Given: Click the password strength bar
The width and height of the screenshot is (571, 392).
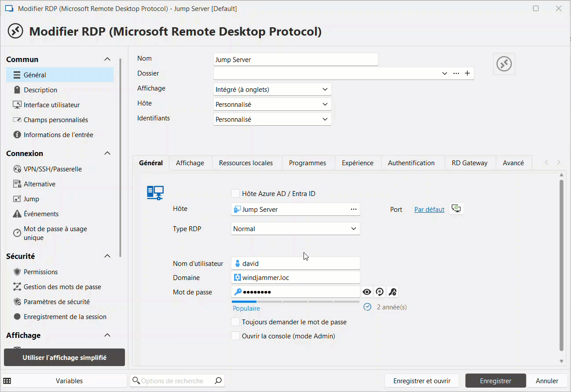Looking at the screenshot, I should click(295, 301).
